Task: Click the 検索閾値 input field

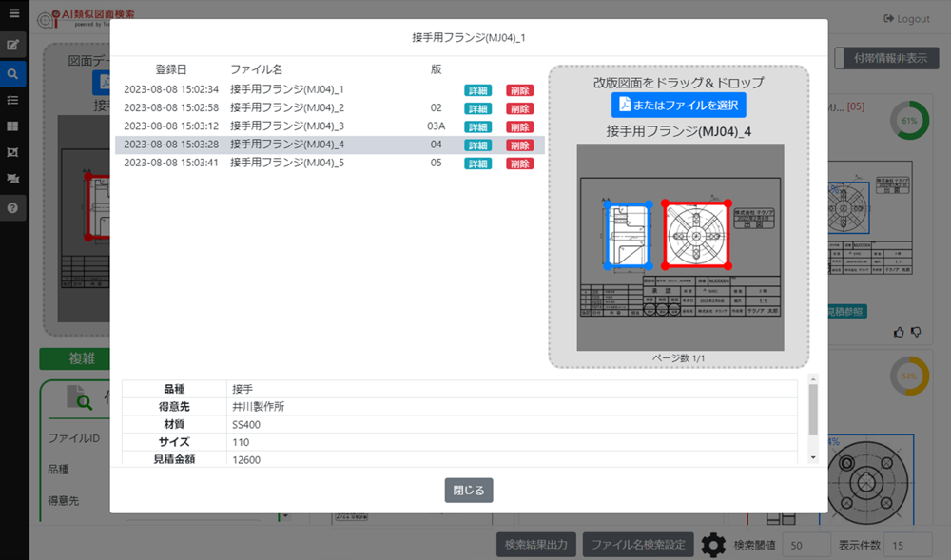Action: pos(806,545)
